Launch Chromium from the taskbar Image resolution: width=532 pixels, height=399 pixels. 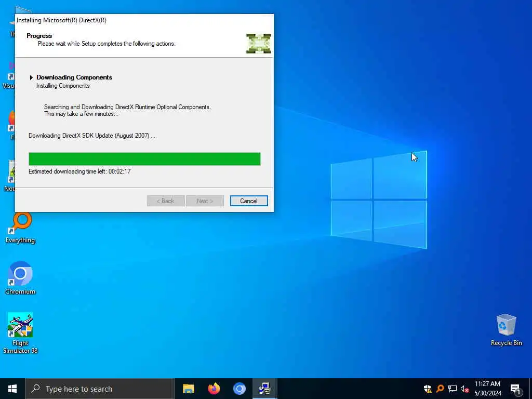[239, 389]
